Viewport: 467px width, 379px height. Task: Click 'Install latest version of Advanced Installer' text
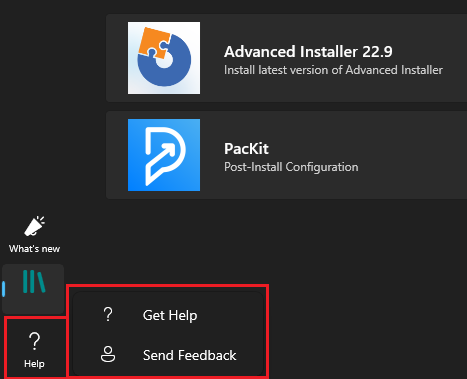click(333, 70)
